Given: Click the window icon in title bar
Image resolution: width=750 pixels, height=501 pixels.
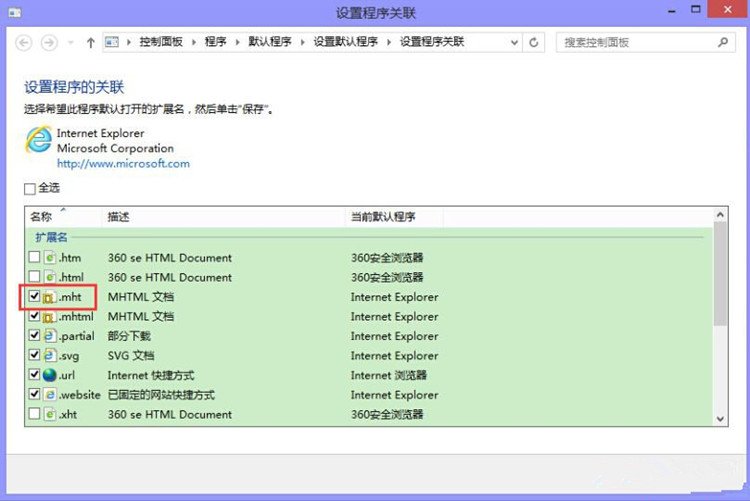Looking at the screenshot, I should 14,12.
